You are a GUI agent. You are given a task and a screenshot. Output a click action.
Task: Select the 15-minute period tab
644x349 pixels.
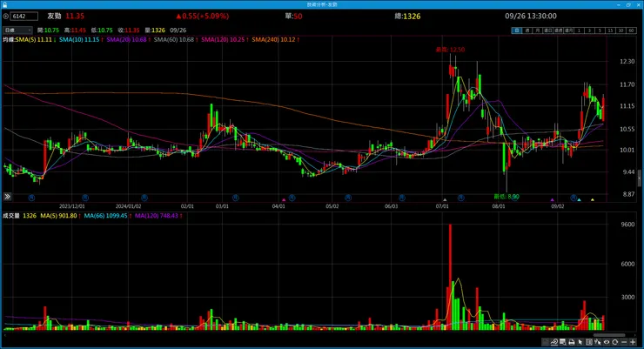(x=610, y=30)
